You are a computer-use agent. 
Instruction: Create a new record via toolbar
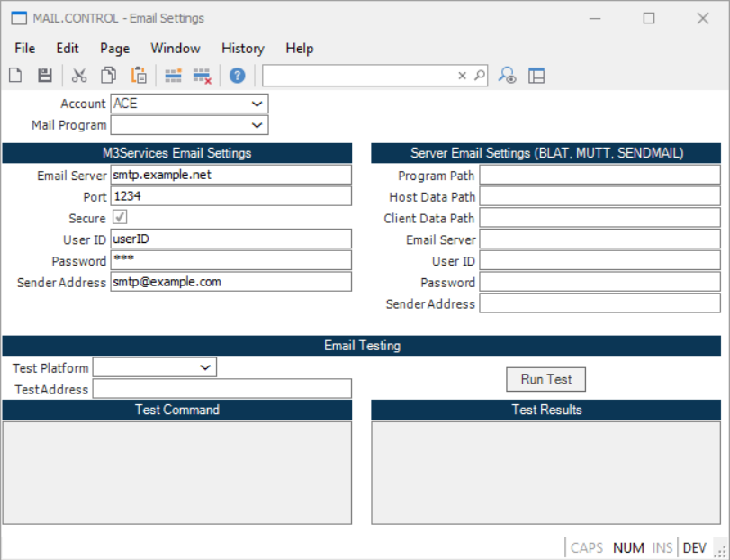click(15, 75)
